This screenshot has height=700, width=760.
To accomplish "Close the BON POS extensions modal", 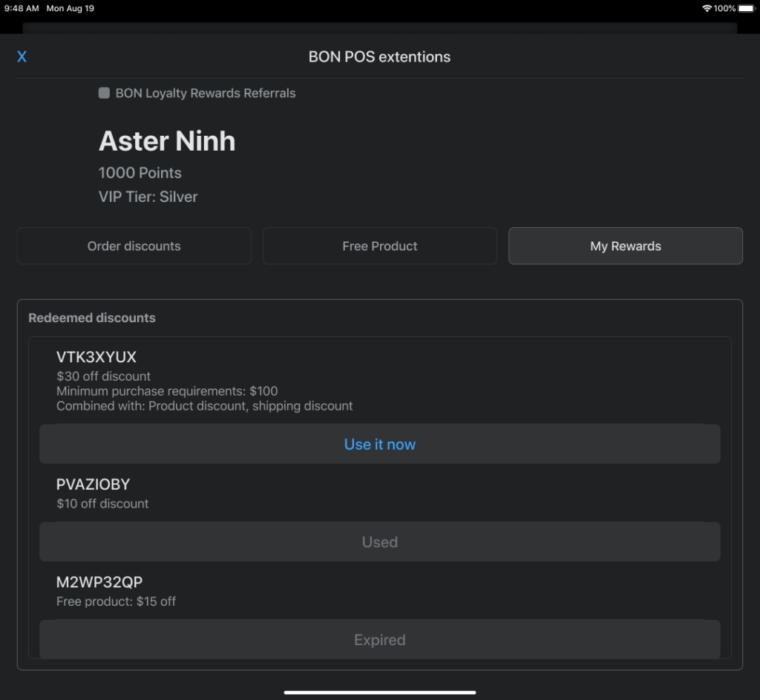I will coord(22,57).
